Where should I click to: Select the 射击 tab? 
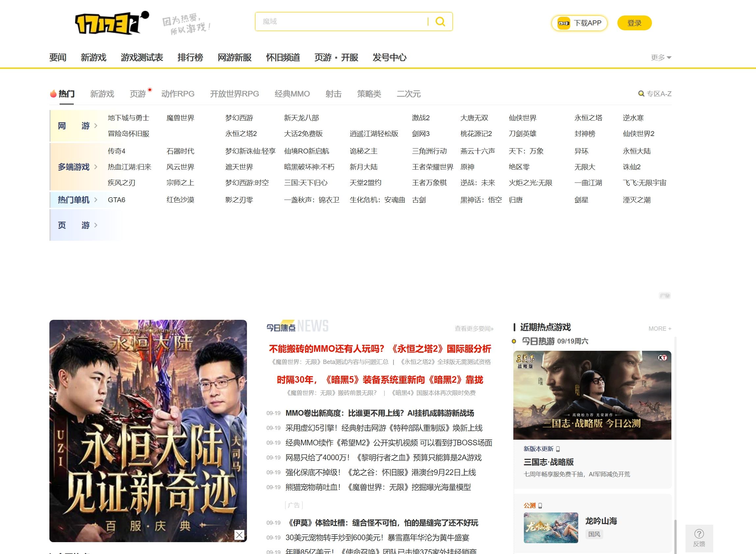tap(333, 94)
